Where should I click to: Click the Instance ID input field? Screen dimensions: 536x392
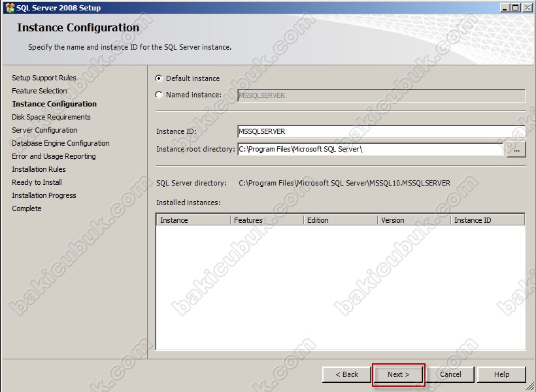(382, 131)
